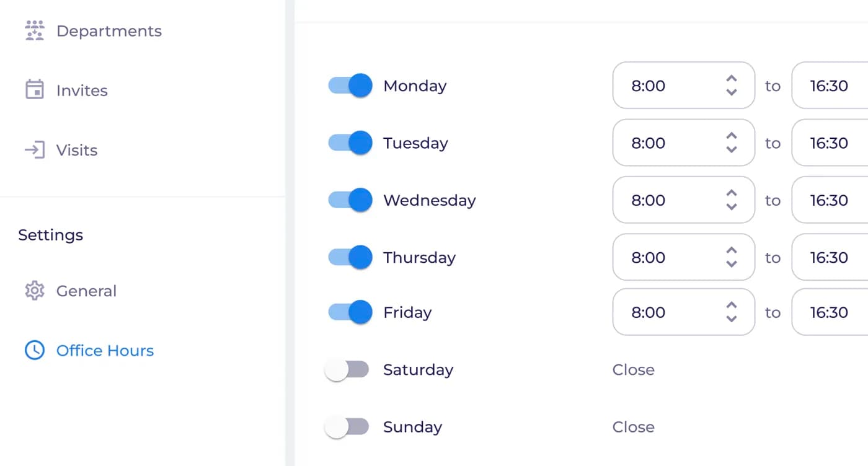This screenshot has width=868, height=466.
Task: Select General under Settings
Action: [86, 291]
